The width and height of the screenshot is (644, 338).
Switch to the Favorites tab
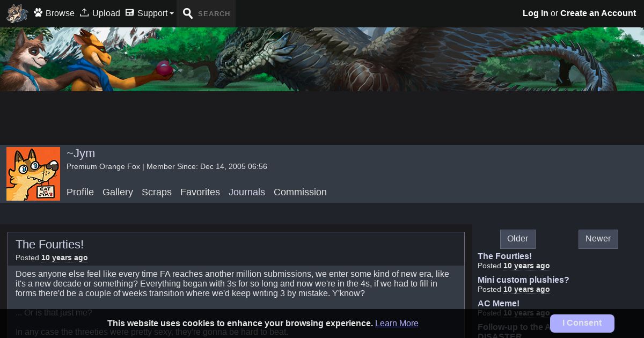200,192
